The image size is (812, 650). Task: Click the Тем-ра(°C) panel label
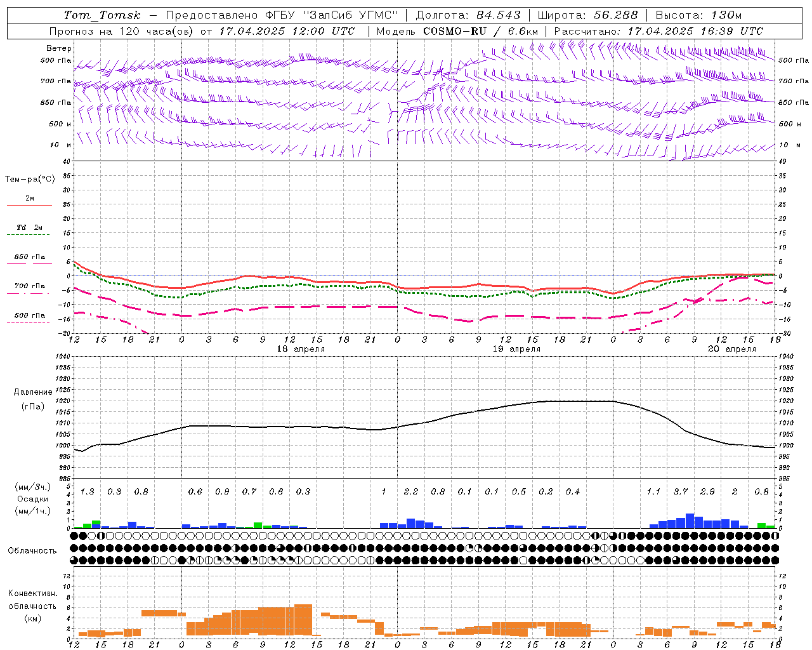[30, 180]
